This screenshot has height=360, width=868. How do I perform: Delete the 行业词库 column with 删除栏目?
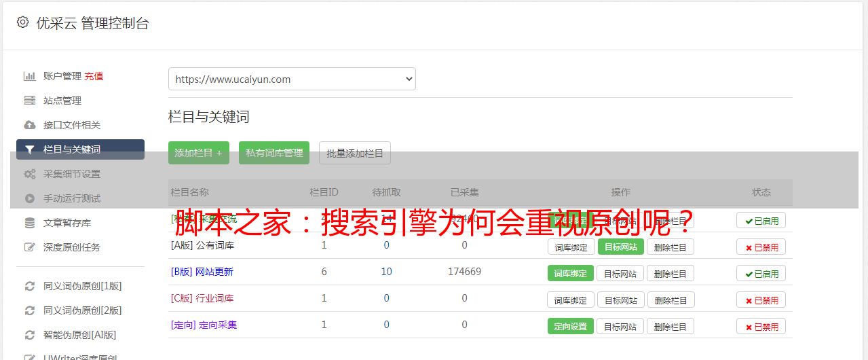[671, 300]
